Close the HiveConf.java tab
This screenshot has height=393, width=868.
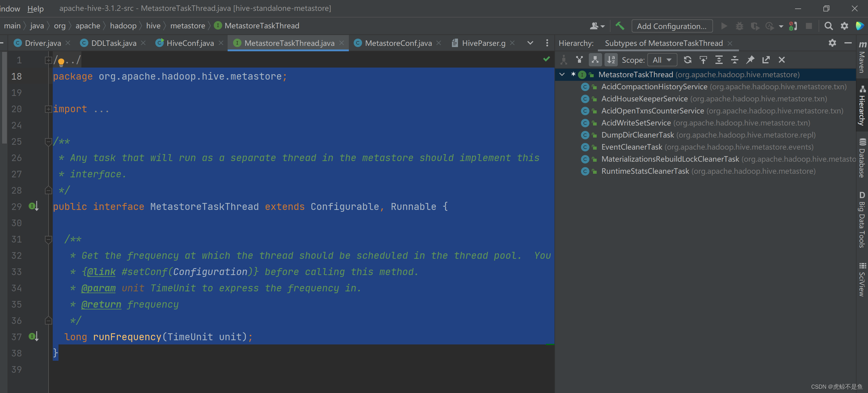(221, 43)
